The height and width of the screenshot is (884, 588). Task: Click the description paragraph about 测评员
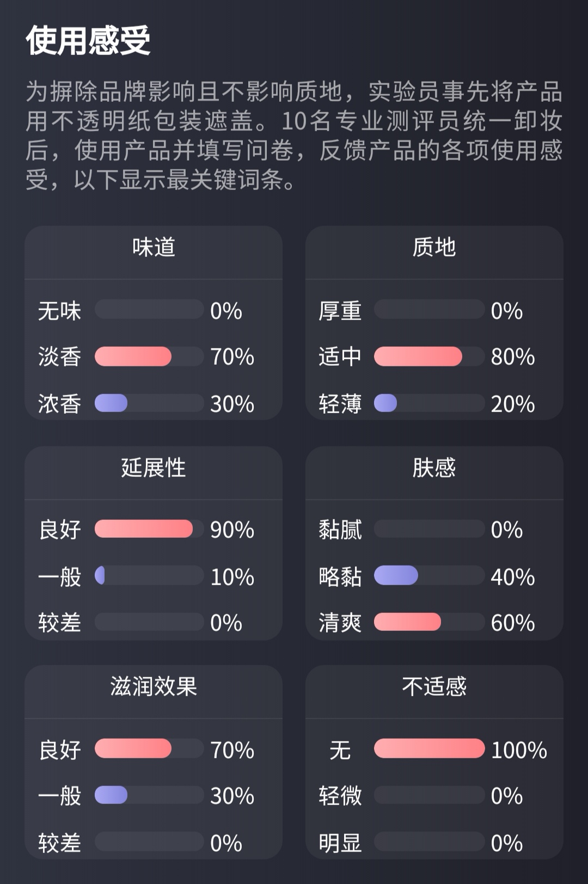[294, 136]
